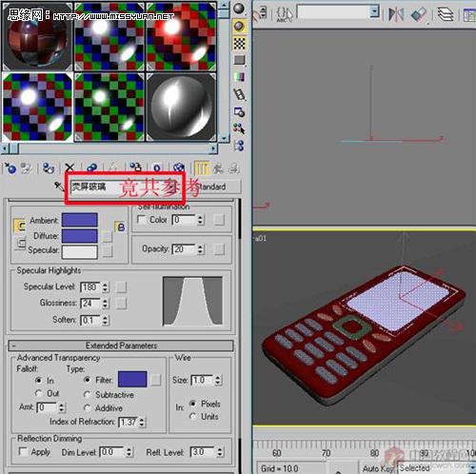Open the material editor Options icon
Image resolution: width=476 pixels, height=474 pixels.
click(239, 112)
